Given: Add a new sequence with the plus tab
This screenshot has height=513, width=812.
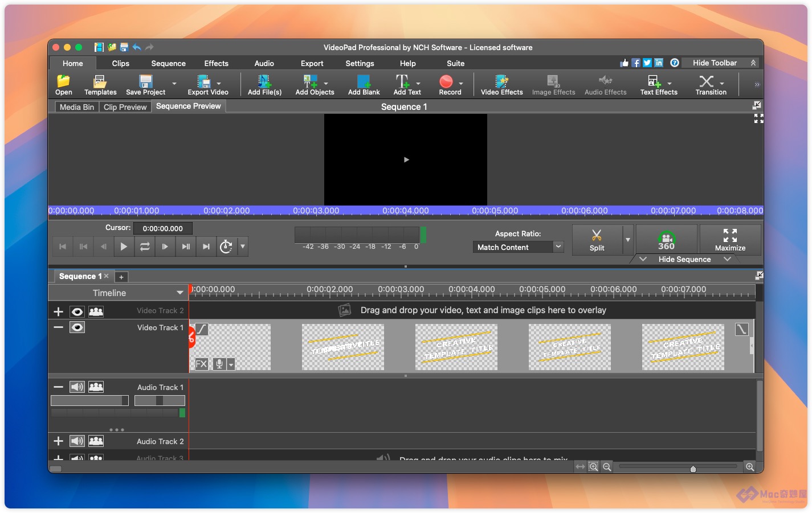Looking at the screenshot, I should [121, 277].
